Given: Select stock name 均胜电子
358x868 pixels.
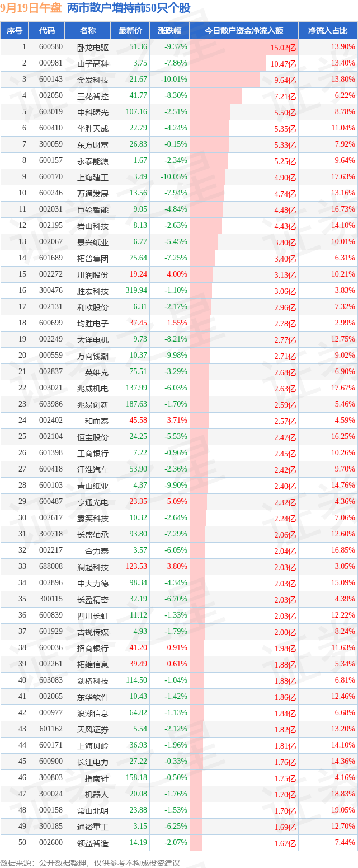Looking at the screenshot, I should (93, 324).
